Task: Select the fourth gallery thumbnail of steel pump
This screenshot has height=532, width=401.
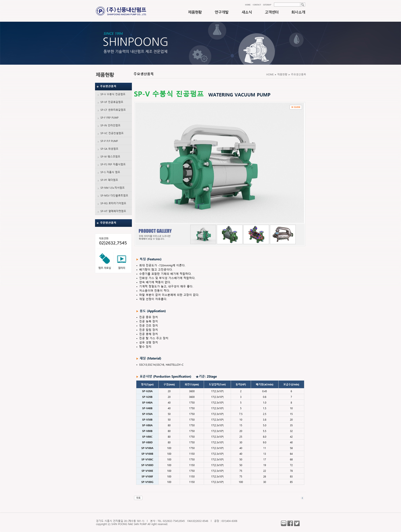Action: pos(282,234)
